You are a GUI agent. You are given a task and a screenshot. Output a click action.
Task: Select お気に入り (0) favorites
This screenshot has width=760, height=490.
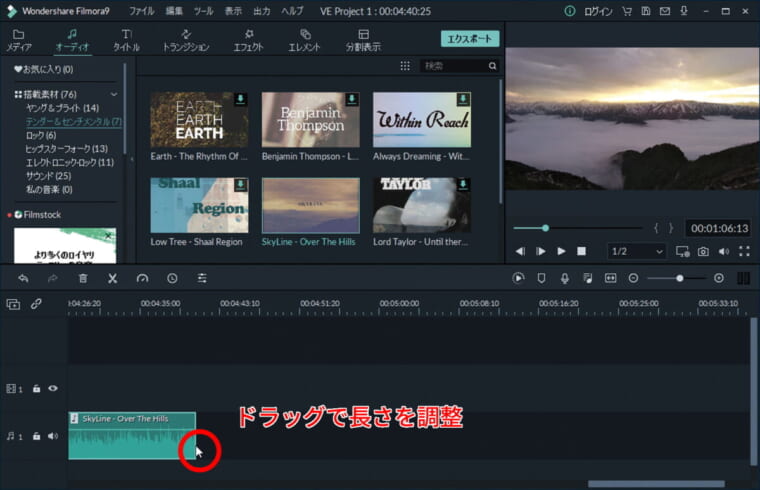point(44,69)
